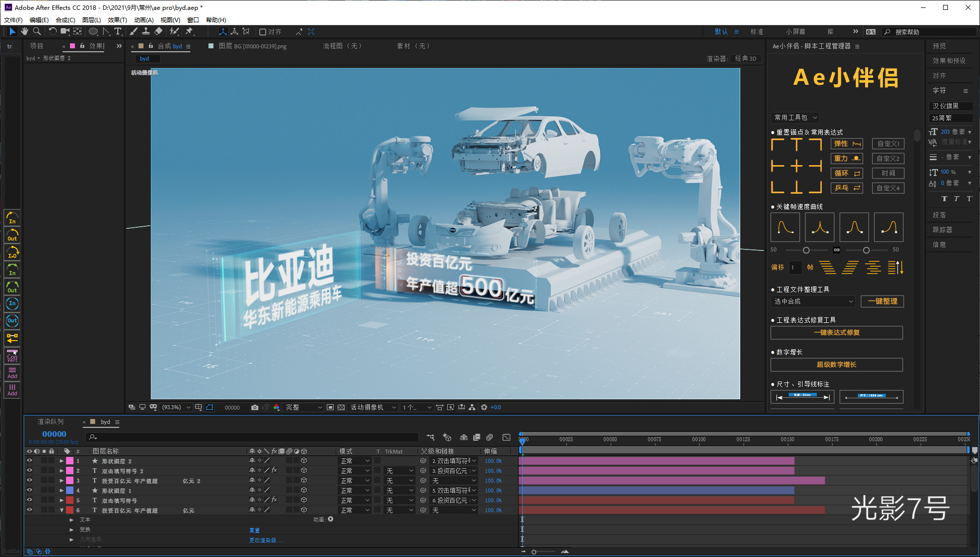Click the top yellow In icon in sidebar
Viewport: 980px width, 557px height.
click(x=12, y=217)
